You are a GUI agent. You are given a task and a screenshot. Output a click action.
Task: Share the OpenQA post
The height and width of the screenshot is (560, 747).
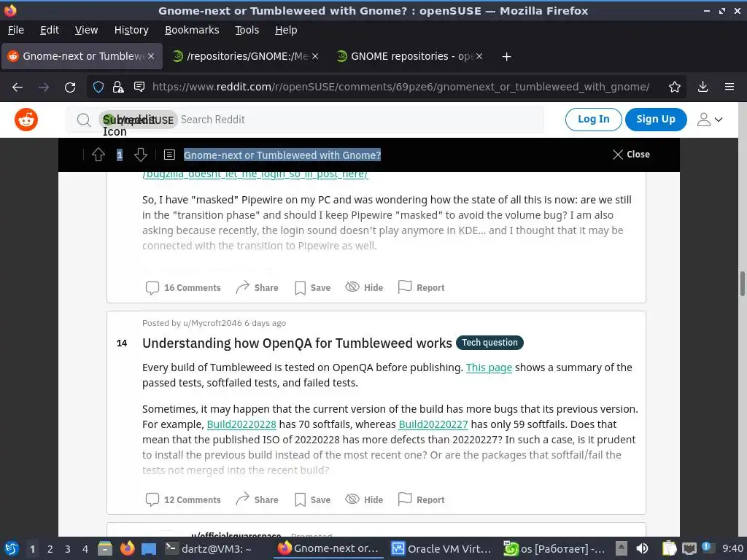tap(258, 499)
